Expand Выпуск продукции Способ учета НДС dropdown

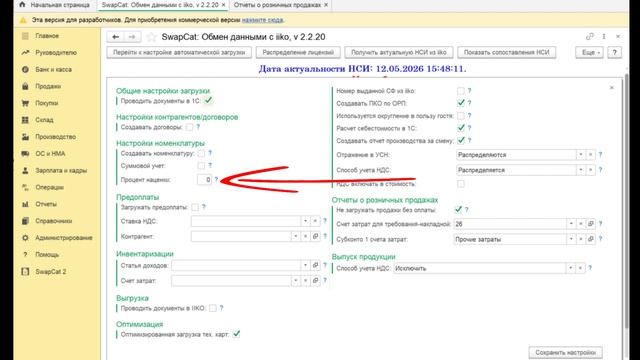[x=570, y=268]
